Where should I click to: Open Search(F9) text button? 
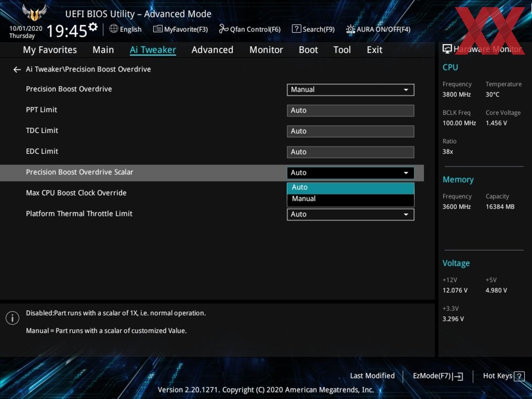[x=318, y=29]
